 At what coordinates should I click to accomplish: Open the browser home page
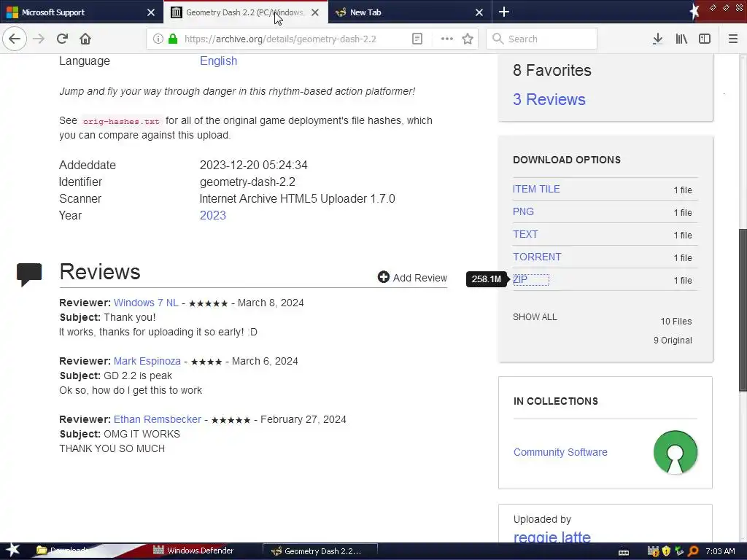click(x=85, y=39)
